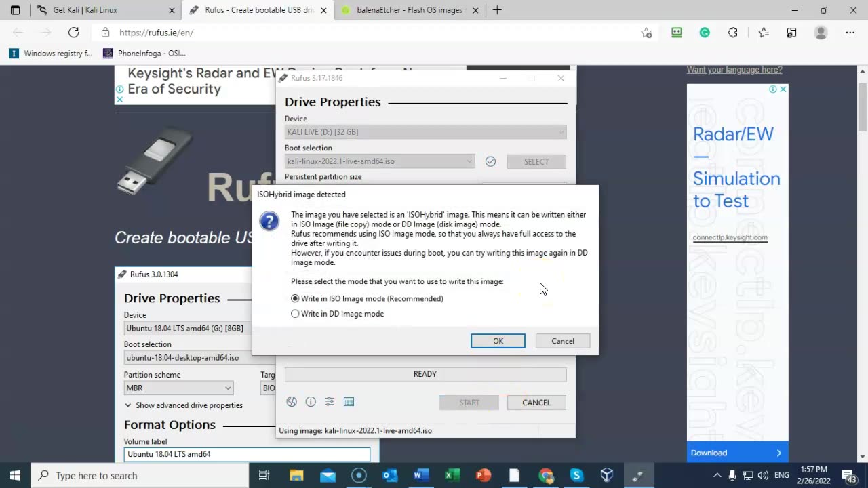Click the CANCEL button in Rufus window

[x=536, y=403]
